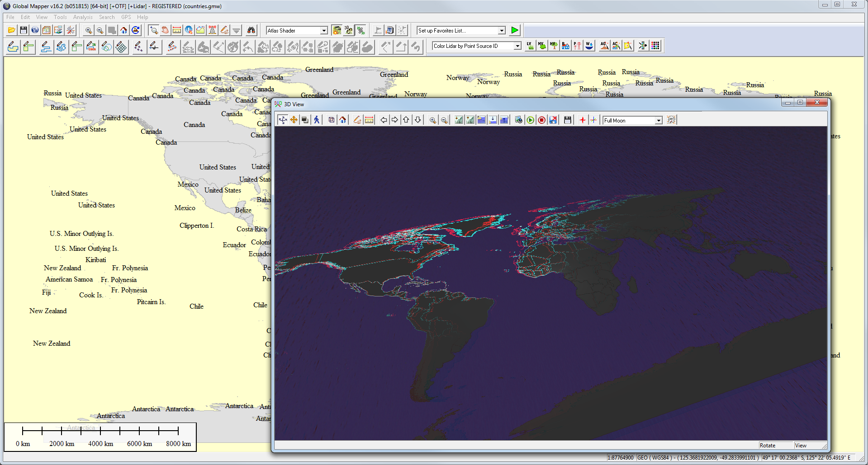Go to full view home icon in main toolbar
This screenshot has height=465, width=868.
(x=123, y=30)
